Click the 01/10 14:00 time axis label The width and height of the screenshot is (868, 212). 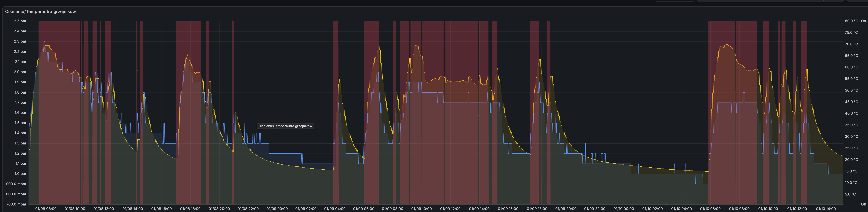826,209
